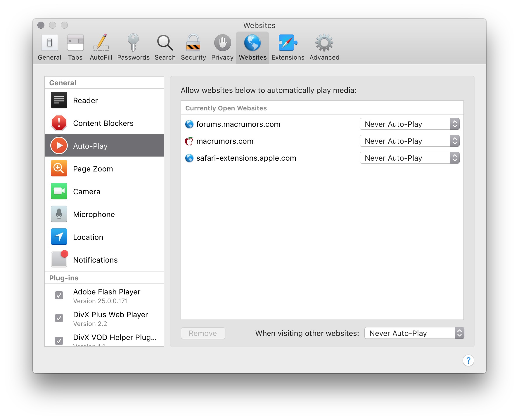The height and width of the screenshot is (420, 519).
Task: Select the macrumors.com site name
Action: [225, 141]
